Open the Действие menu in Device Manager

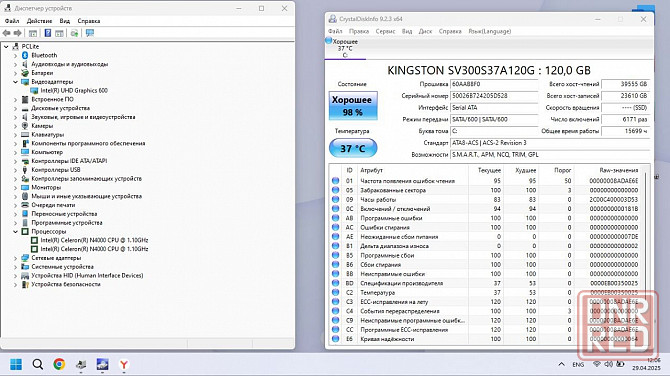click(39, 21)
